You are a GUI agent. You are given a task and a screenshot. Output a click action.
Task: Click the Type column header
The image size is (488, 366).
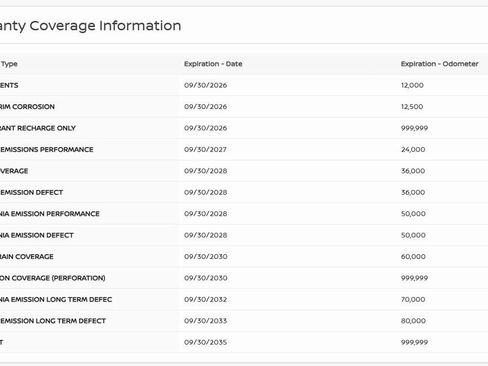9,64
